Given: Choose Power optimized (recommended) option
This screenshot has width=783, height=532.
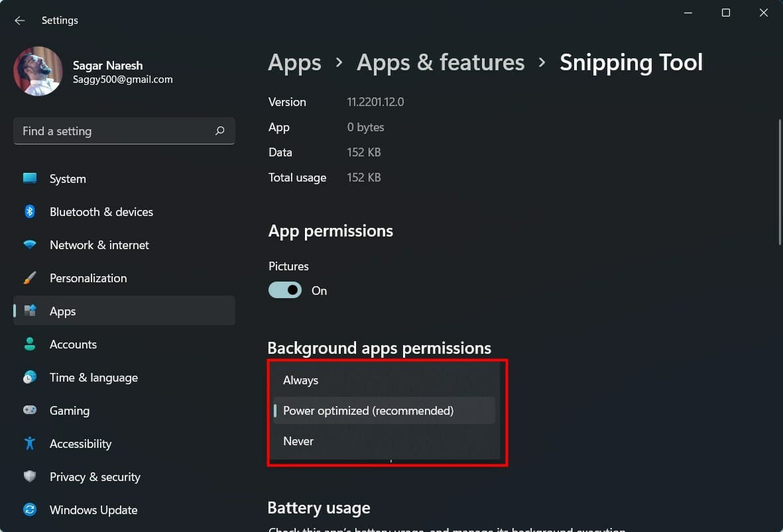Looking at the screenshot, I should click(x=368, y=410).
